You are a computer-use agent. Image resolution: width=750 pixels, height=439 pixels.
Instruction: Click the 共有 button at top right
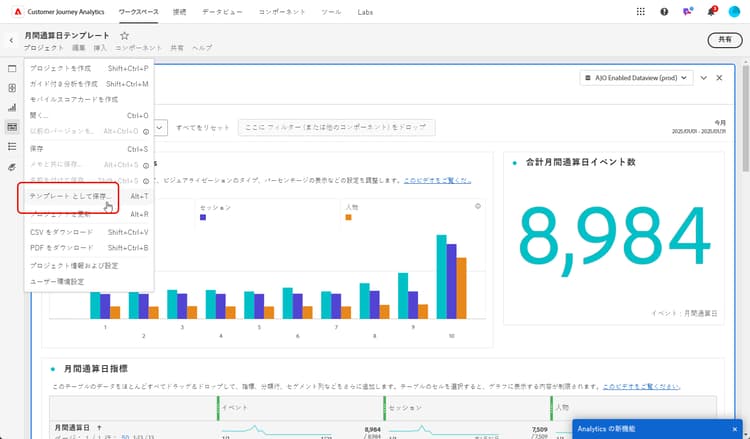tap(725, 40)
